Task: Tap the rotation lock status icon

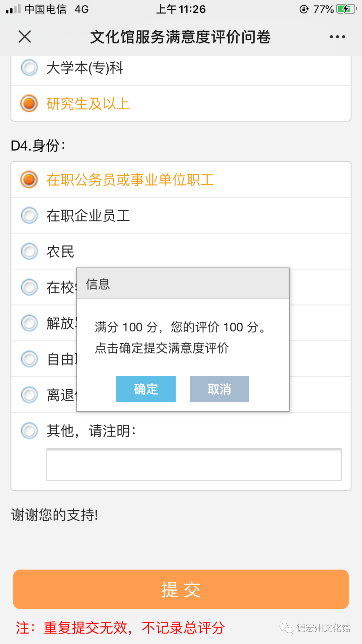Action: [304, 9]
